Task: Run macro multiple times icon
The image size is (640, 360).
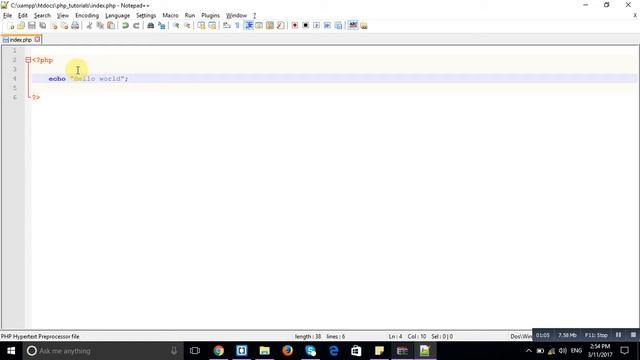Action: [x=327, y=26]
